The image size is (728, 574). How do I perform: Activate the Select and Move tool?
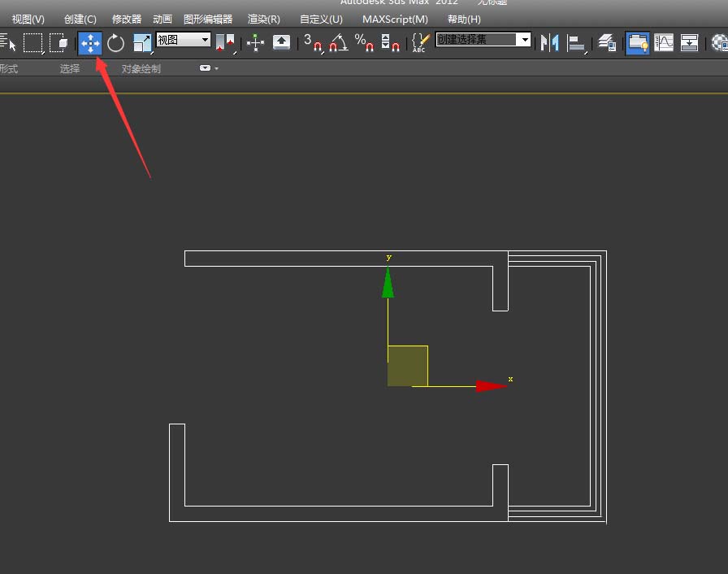90,44
